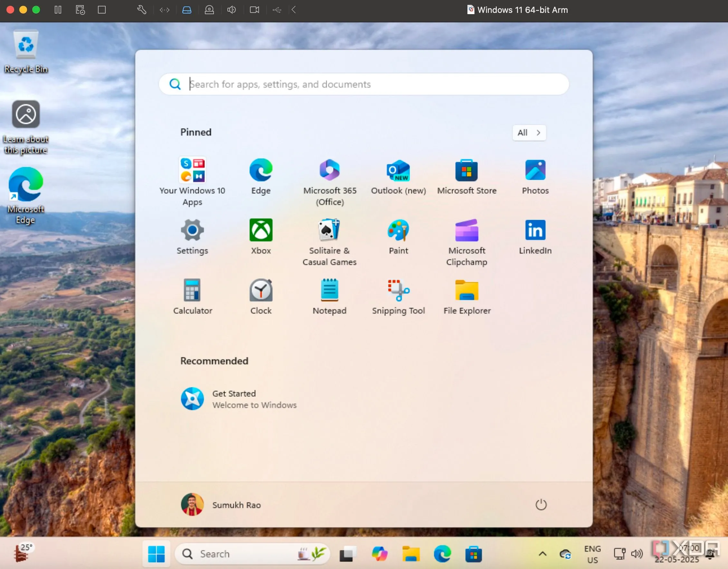Launch the Xbox app

click(x=261, y=236)
